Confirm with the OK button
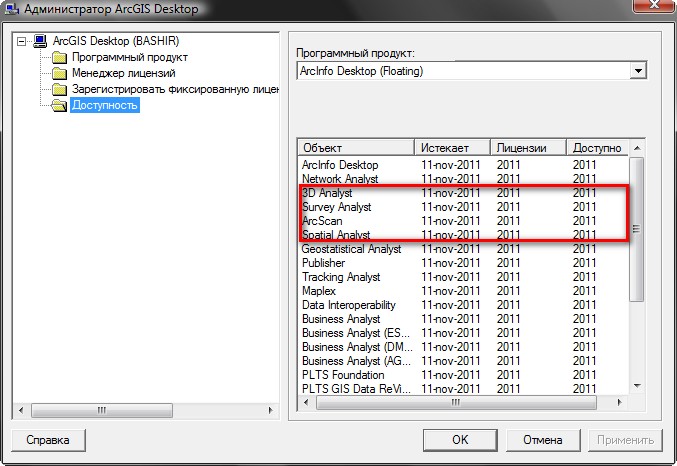The width and height of the screenshot is (677, 466). (x=460, y=440)
